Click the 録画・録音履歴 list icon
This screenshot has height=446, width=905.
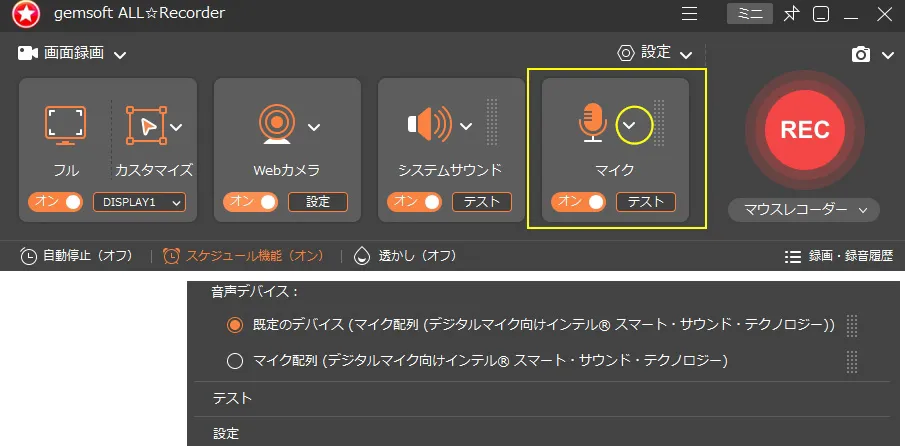pyautogui.click(x=793, y=256)
